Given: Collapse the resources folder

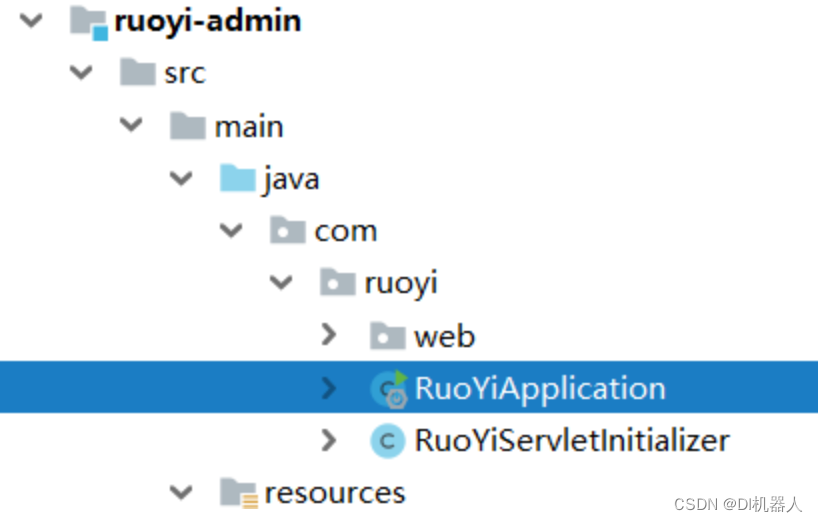Looking at the screenshot, I should click(181, 492).
